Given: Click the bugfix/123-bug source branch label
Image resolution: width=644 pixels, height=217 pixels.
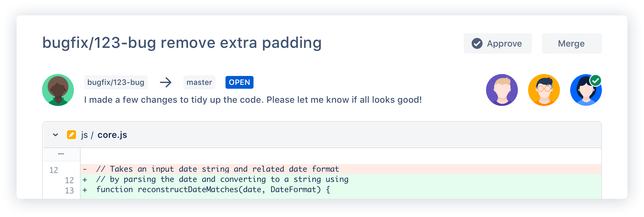Looking at the screenshot, I should point(116,82).
